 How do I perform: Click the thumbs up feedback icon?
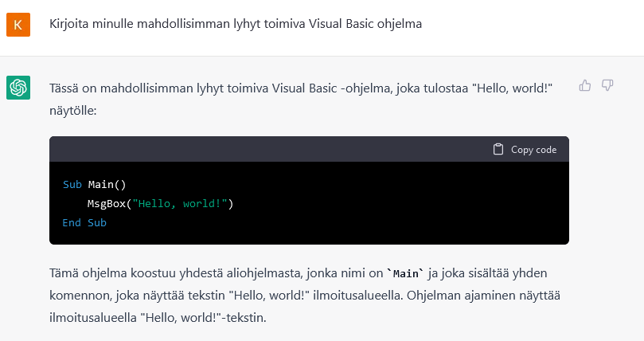585,85
